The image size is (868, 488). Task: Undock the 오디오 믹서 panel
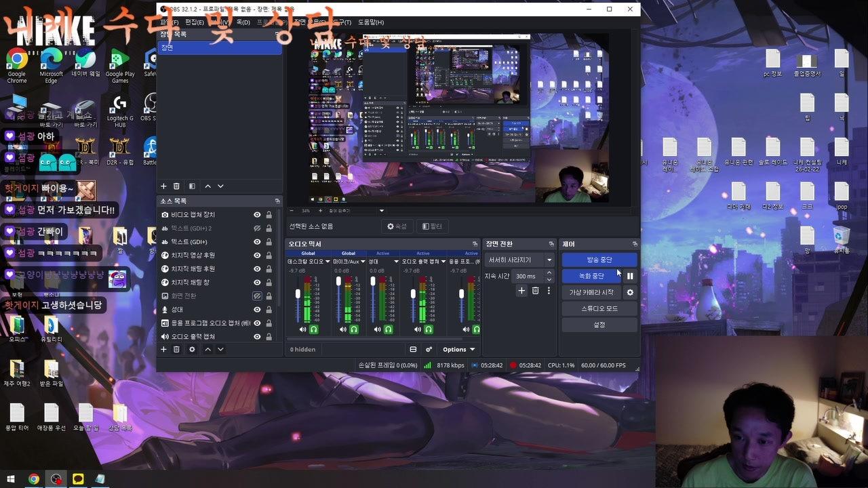point(475,244)
